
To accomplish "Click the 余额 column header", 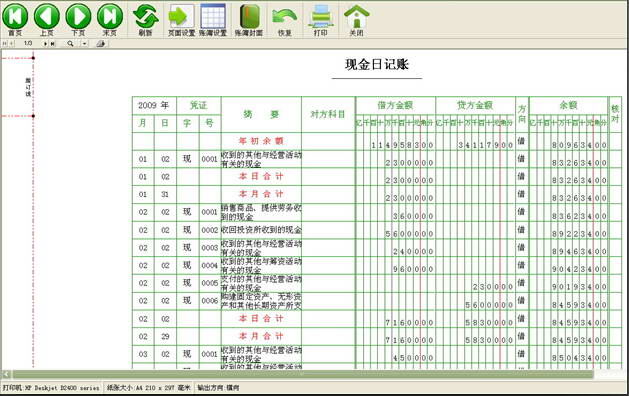I will [568, 105].
